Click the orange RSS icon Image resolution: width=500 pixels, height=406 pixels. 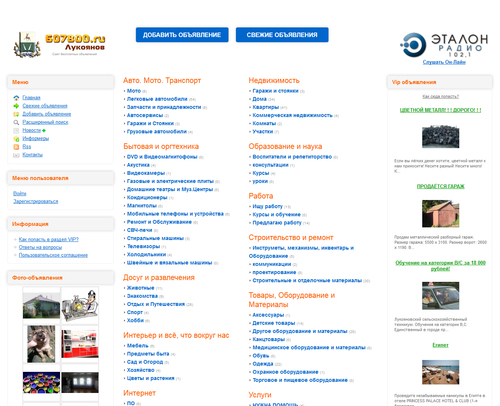tap(16, 147)
